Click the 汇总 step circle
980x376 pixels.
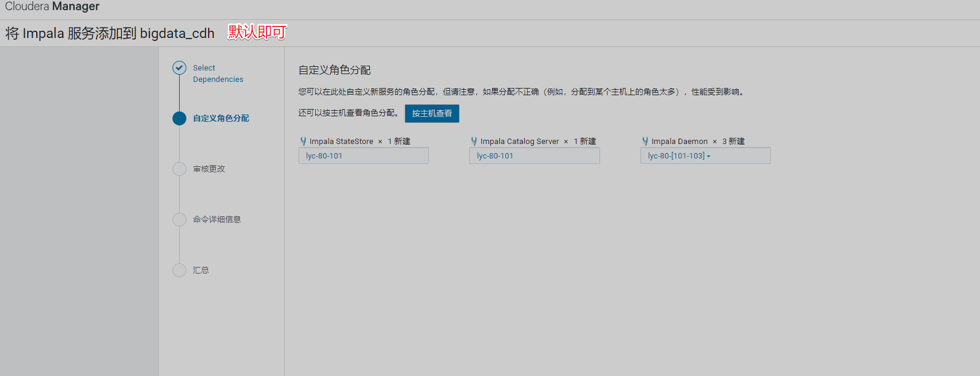(x=179, y=270)
